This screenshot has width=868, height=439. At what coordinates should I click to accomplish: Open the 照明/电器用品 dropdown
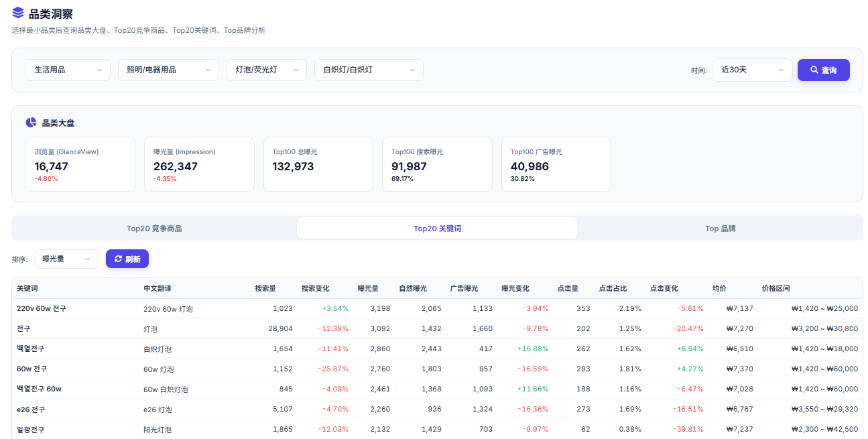pos(168,70)
